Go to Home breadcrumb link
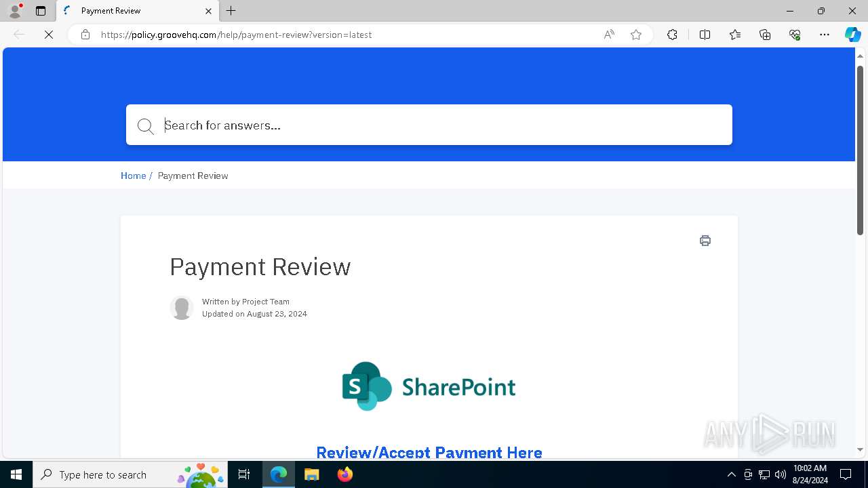The height and width of the screenshot is (488, 868). (134, 176)
